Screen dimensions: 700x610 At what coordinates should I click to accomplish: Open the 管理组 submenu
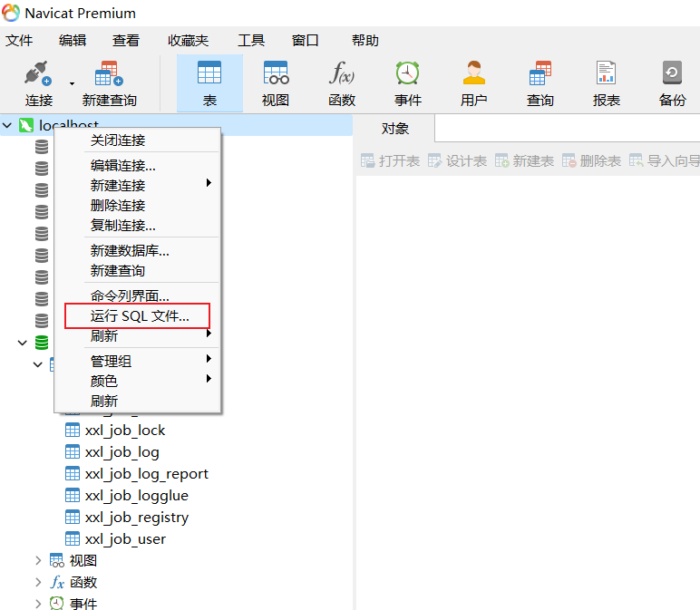point(137,361)
